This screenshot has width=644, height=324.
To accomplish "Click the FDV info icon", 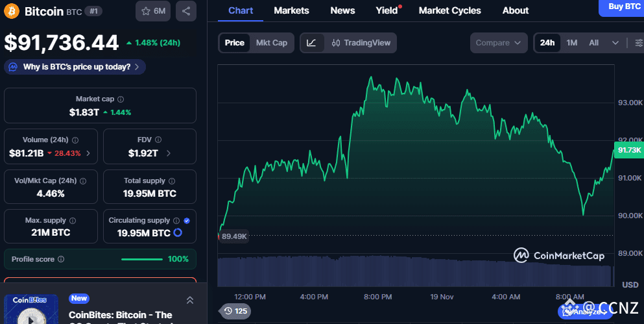I will coord(158,140).
